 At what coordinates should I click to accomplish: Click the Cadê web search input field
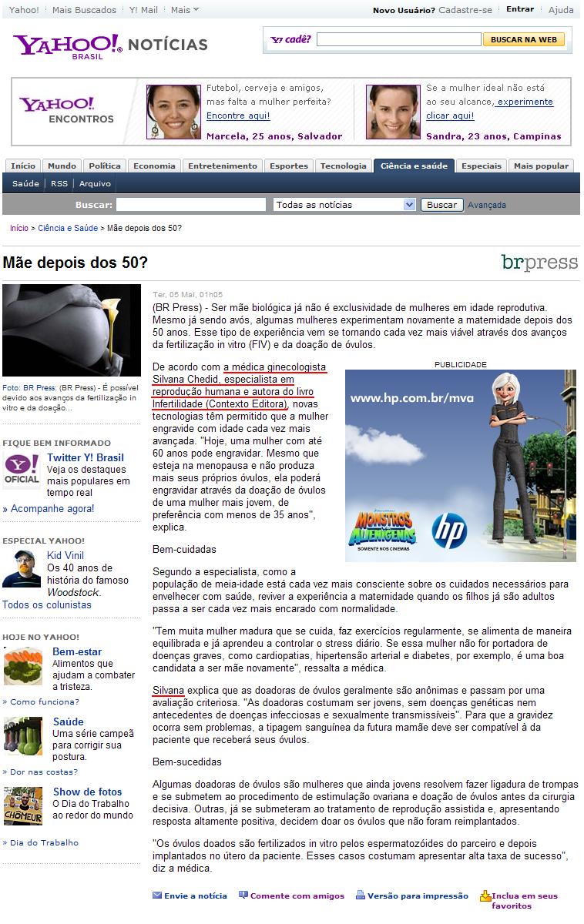[398, 40]
